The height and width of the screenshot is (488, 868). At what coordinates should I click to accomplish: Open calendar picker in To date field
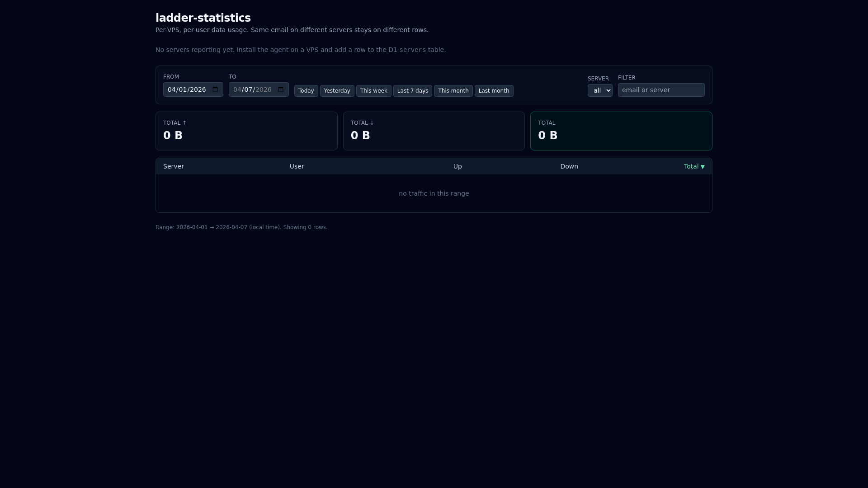click(281, 89)
